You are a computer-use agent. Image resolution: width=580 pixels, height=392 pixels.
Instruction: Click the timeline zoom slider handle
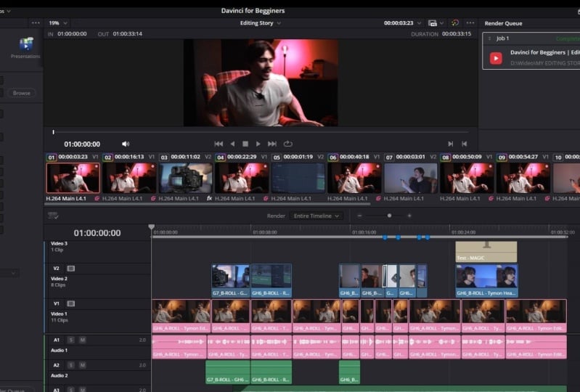[389, 216]
